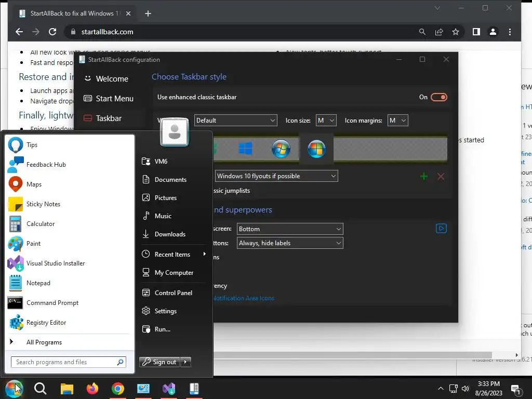Click the video play icon in configuration
Viewport: 532px width, 399px height.
pyautogui.click(x=441, y=229)
